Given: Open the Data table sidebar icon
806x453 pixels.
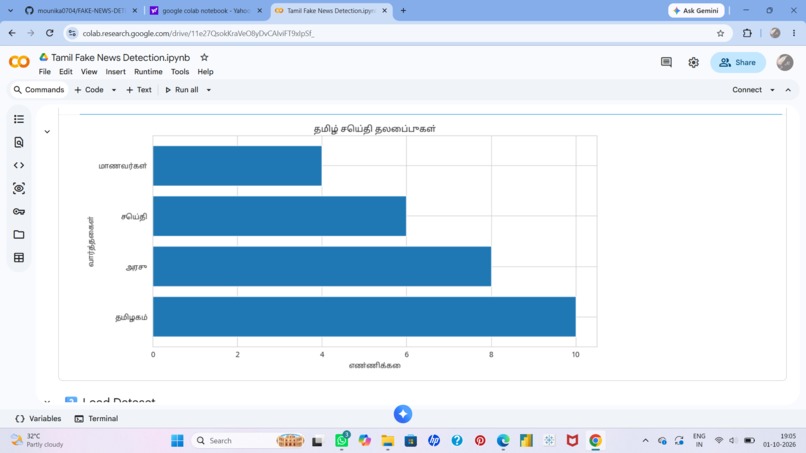Looking at the screenshot, I should pos(19,258).
